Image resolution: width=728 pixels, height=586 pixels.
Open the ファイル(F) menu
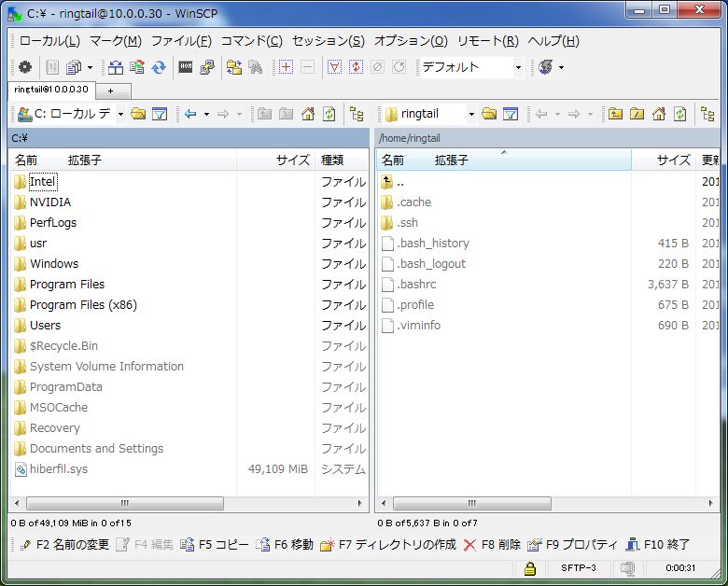(x=182, y=41)
